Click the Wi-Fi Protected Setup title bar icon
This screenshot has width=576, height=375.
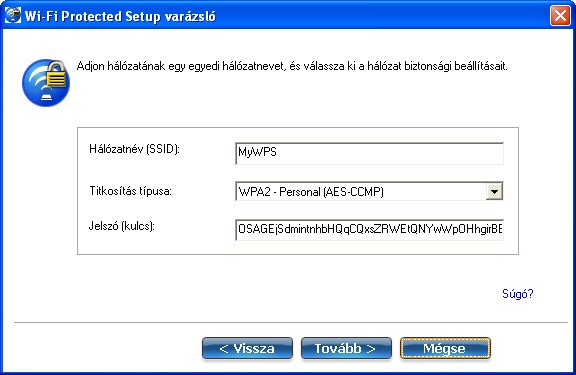[12, 15]
